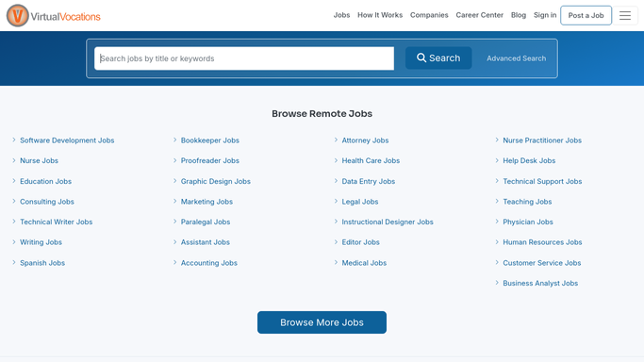Browse Human Resources Jobs
This screenshot has width=644, height=362.
[x=542, y=242]
